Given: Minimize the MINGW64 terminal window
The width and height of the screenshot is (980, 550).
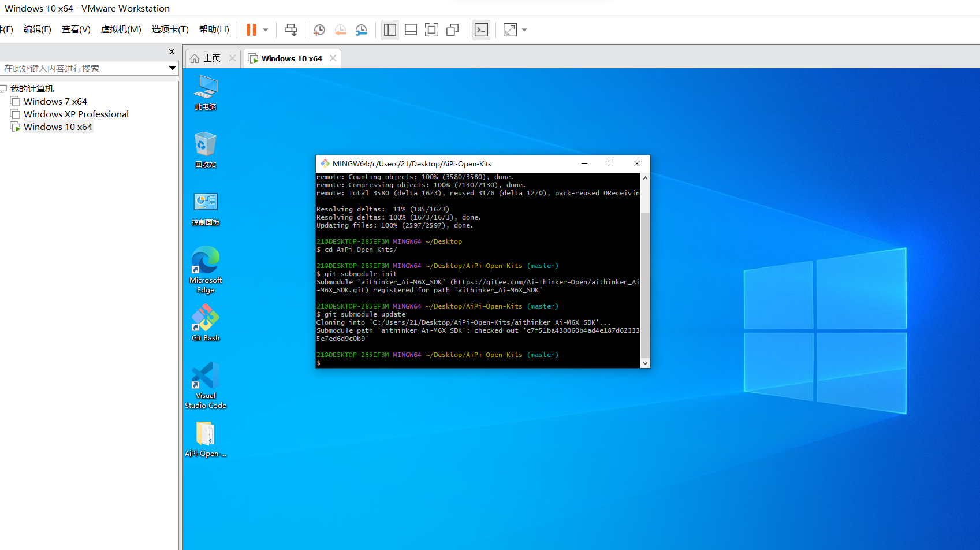Looking at the screenshot, I should tap(584, 163).
